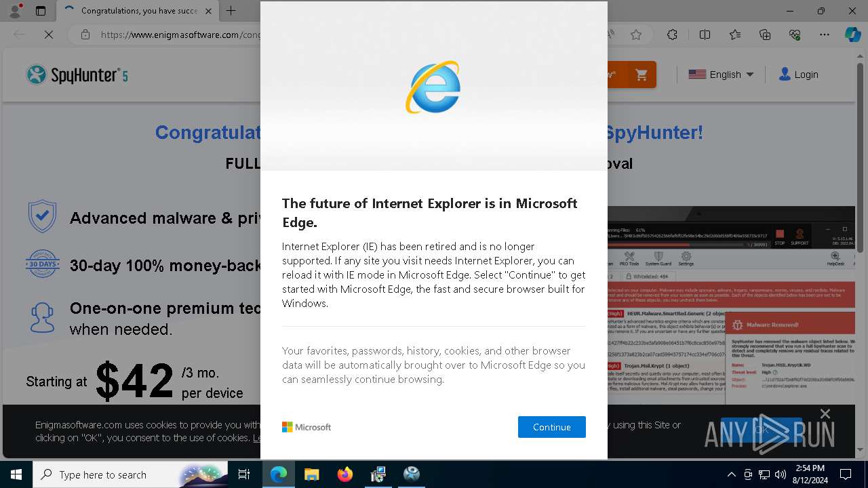Open the tab actions menu icon
This screenshot has width=868, height=488.
click(x=41, y=11)
